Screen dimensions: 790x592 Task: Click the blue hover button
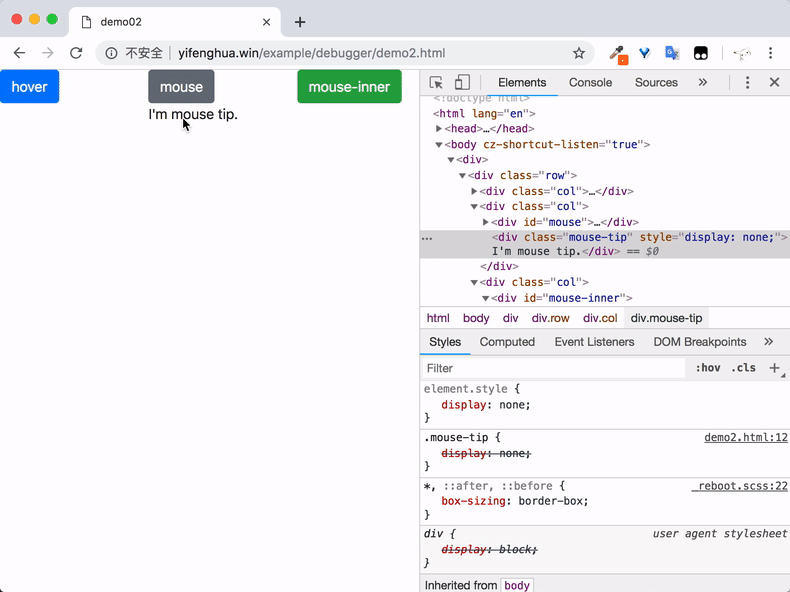pos(30,87)
